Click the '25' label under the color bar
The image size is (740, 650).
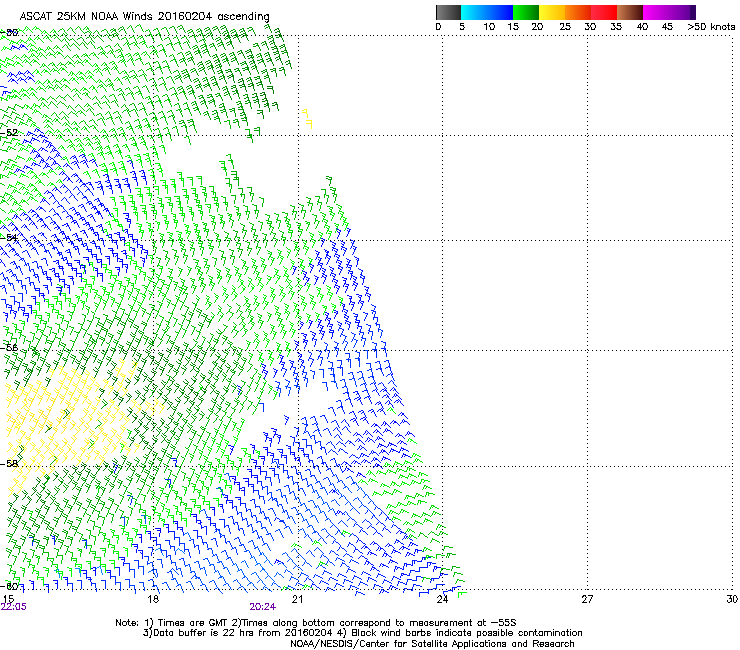pyautogui.click(x=565, y=27)
